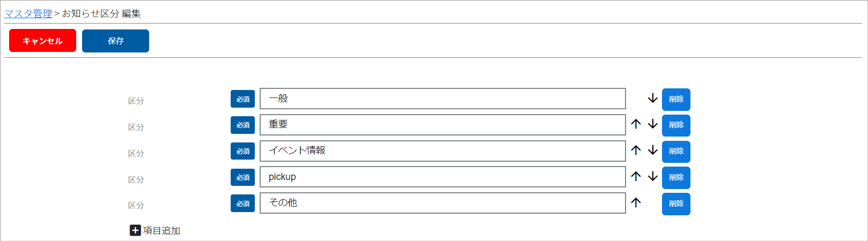Click the キャンセル button
The height and width of the screenshot is (241, 868).
(42, 41)
